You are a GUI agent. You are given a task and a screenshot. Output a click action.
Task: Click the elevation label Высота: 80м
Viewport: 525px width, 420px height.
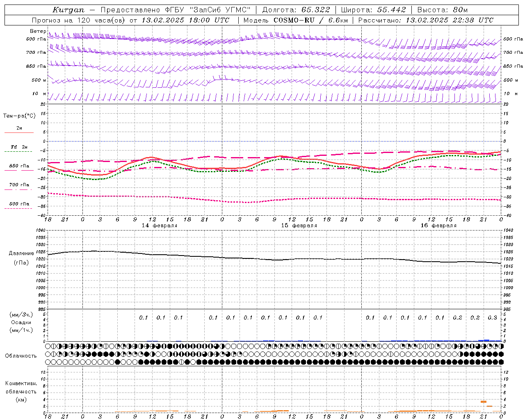point(442,10)
